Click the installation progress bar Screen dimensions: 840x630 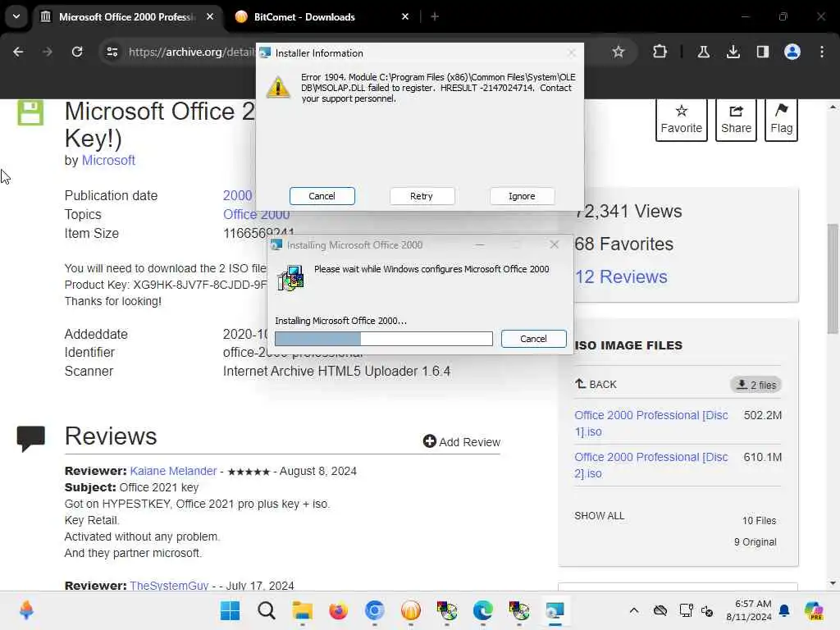[x=384, y=339]
